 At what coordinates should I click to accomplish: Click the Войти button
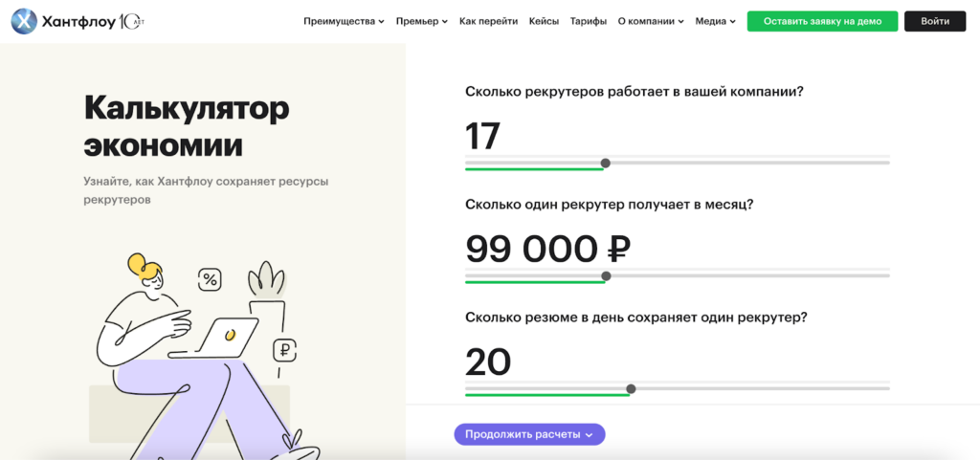935,21
